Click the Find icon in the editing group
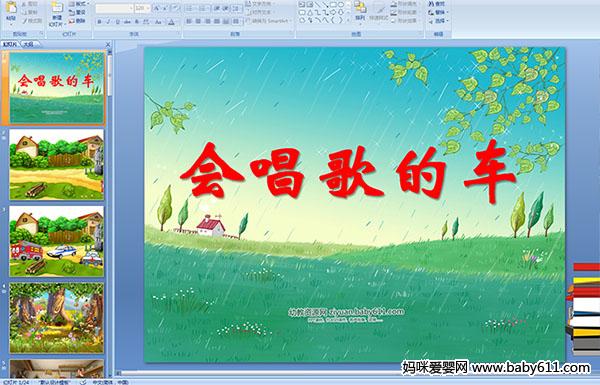 437,4
